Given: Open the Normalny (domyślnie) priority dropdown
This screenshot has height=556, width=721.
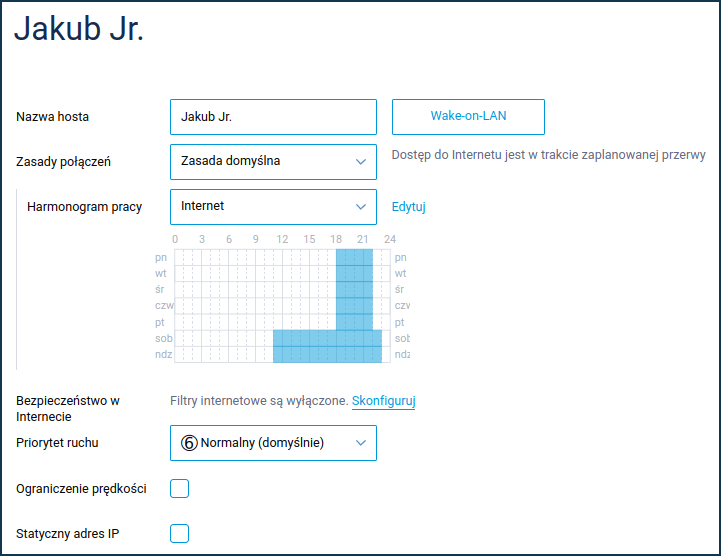Looking at the screenshot, I should pyautogui.click(x=272, y=443).
